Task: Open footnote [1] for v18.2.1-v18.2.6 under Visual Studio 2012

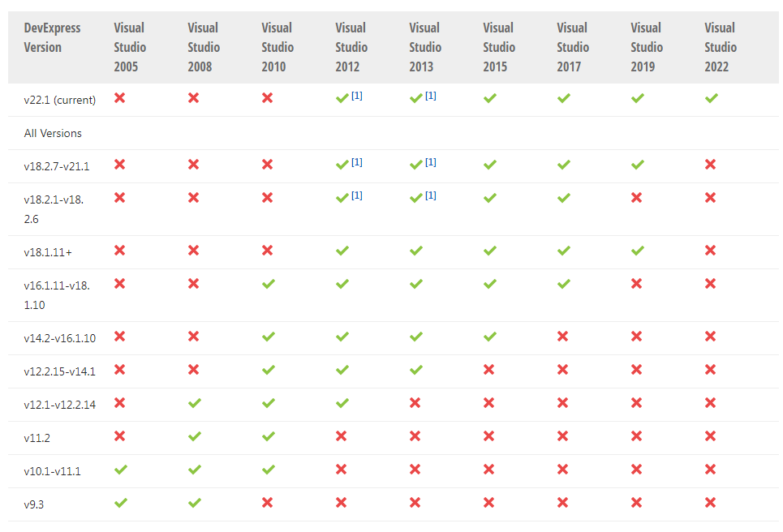Action: tap(357, 195)
